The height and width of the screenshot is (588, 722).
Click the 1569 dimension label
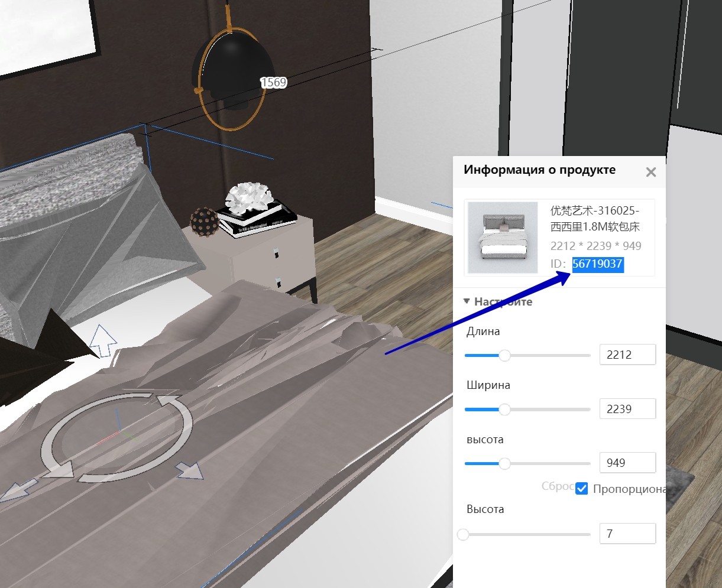click(274, 83)
